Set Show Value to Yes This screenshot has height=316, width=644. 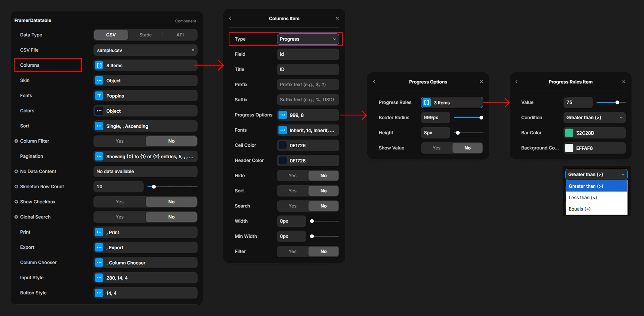(x=436, y=148)
